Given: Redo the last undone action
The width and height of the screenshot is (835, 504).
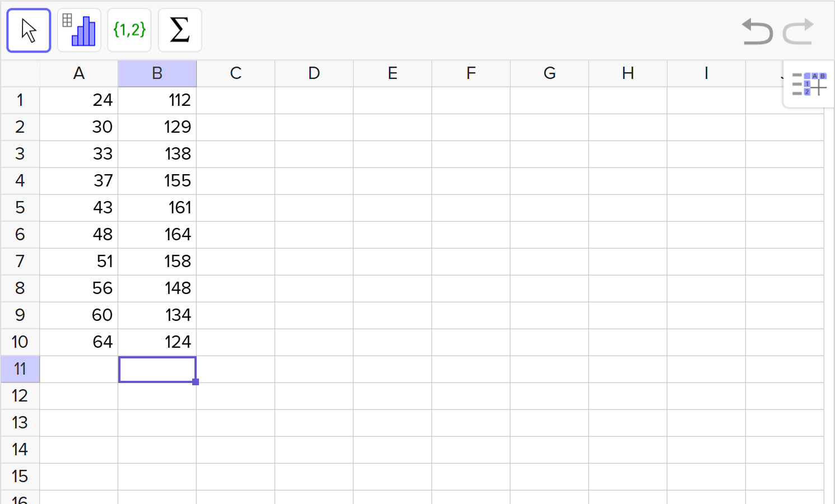Looking at the screenshot, I should [798, 31].
